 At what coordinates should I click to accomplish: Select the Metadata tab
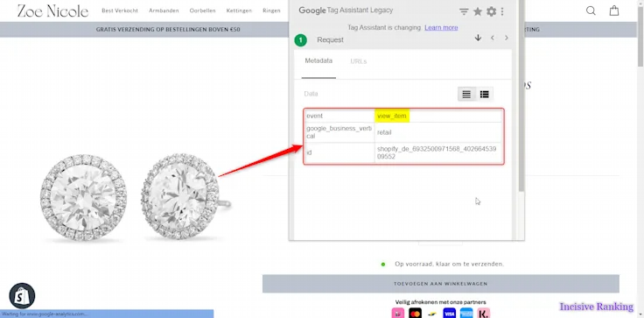pos(318,61)
